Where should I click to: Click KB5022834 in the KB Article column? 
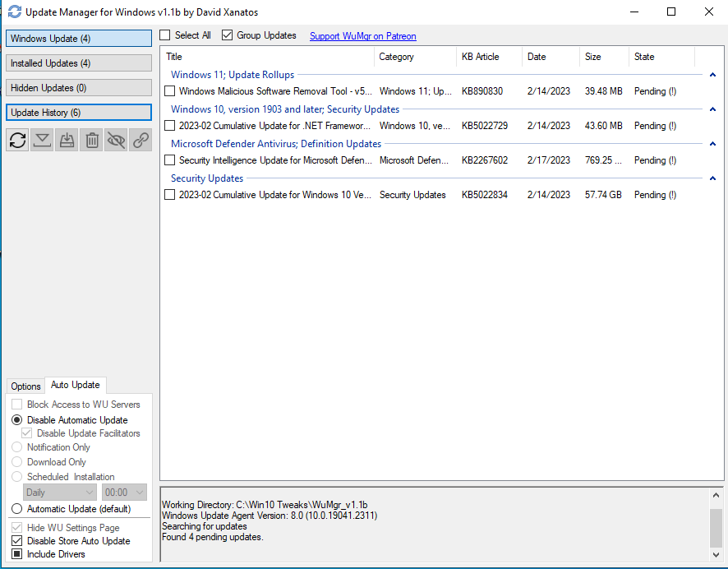pyautogui.click(x=485, y=195)
